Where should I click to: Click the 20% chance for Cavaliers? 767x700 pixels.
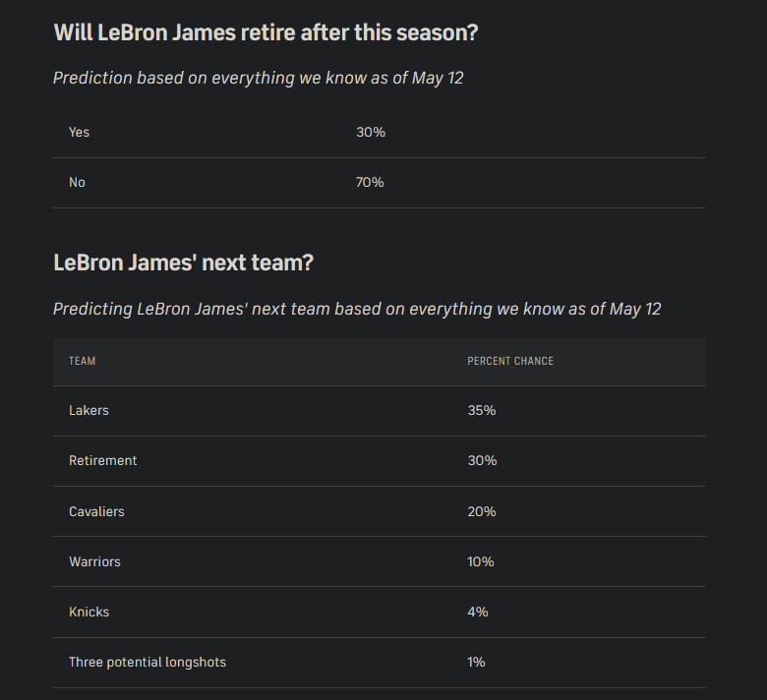click(x=481, y=511)
